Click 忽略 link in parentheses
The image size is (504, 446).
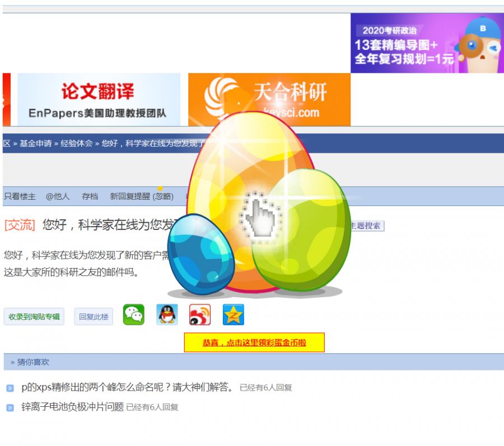163,196
